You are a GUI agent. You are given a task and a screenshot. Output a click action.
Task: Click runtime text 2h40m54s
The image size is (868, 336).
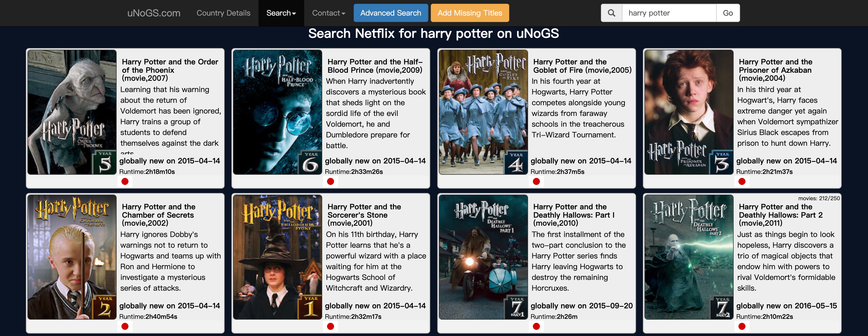click(161, 316)
